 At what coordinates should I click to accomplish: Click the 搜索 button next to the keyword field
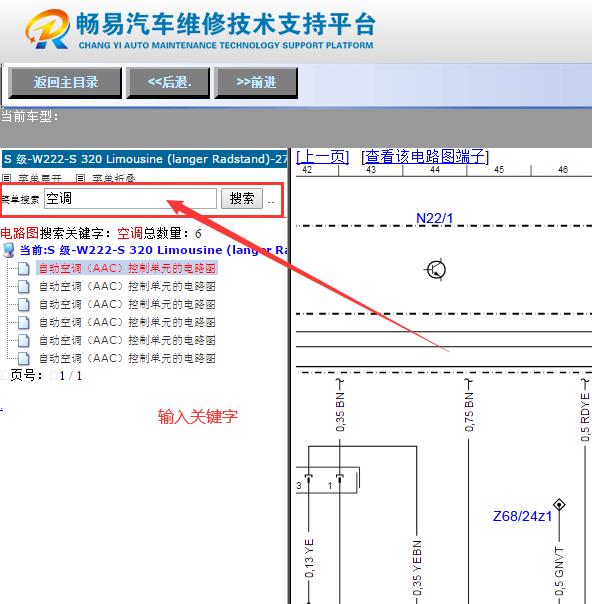point(242,199)
